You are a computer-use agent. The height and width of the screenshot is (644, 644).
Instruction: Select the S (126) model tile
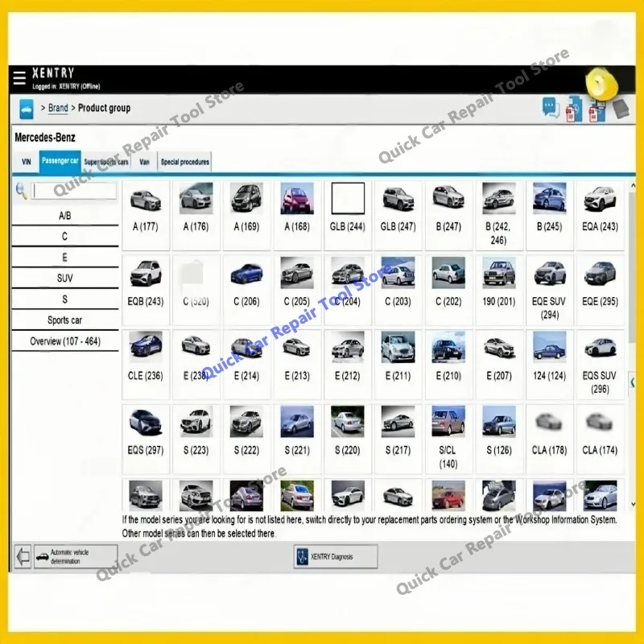coord(499,439)
